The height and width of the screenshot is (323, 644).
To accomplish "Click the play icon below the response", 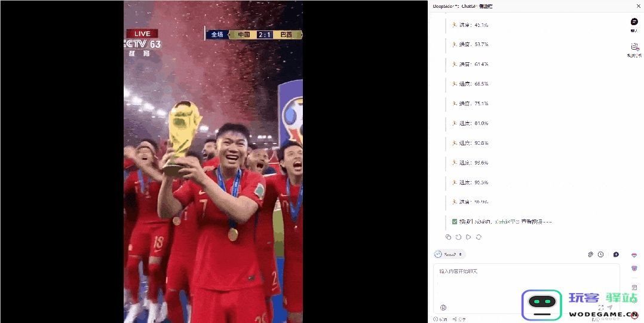I will (x=468, y=237).
